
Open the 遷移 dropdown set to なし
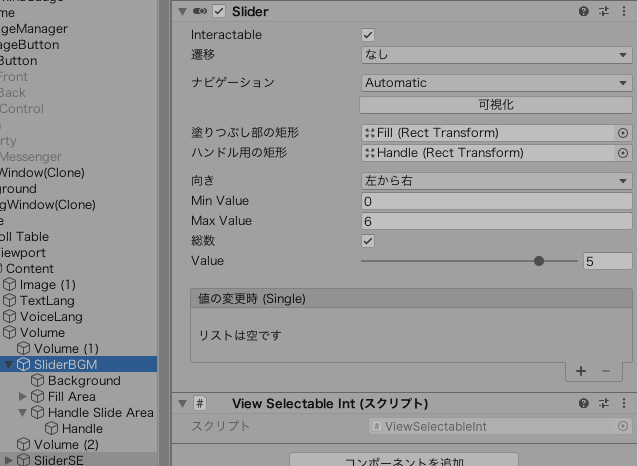(496, 55)
